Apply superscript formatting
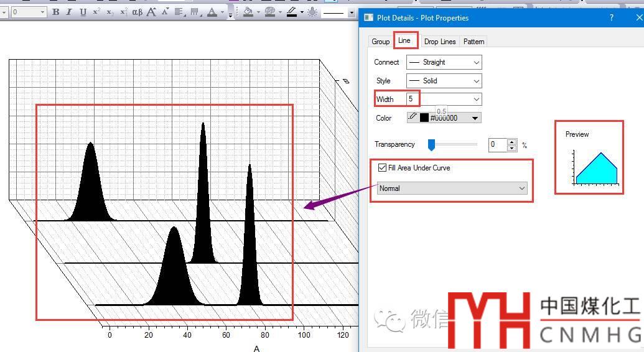Viewport: 644px width, 352px height. (x=96, y=12)
